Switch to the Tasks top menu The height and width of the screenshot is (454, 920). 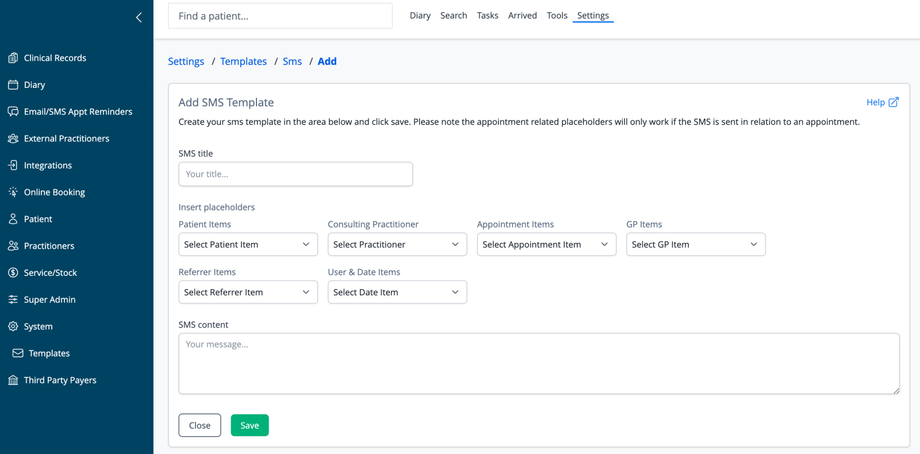pos(487,16)
